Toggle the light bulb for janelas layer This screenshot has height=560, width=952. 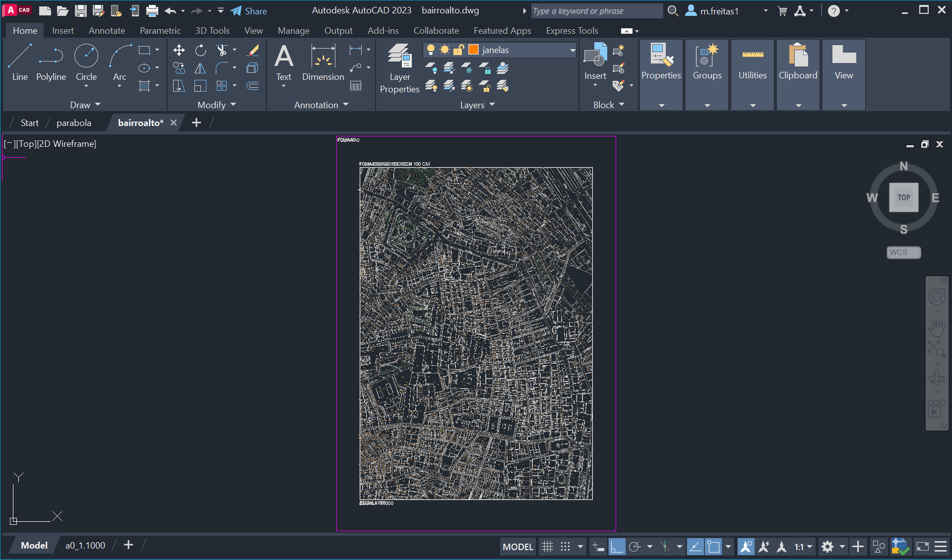[x=431, y=50]
